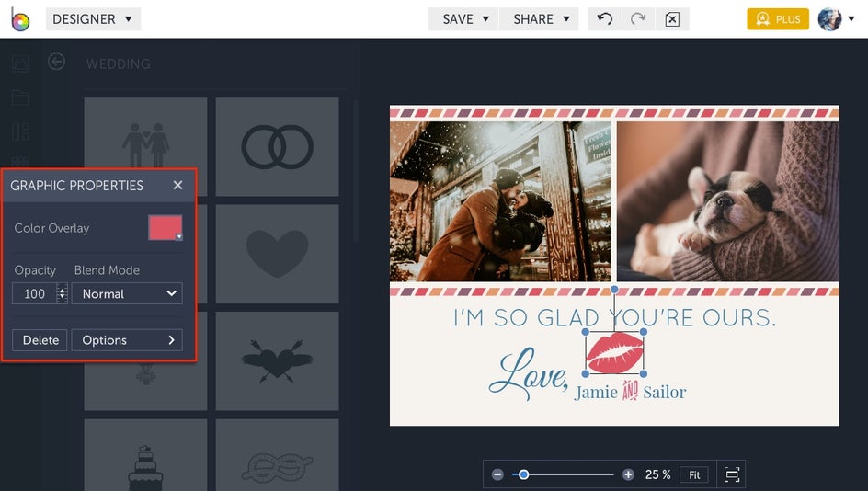Image resolution: width=868 pixels, height=491 pixels.
Task: Open the Blend Mode Normal dropdown
Action: tap(127, 294)
